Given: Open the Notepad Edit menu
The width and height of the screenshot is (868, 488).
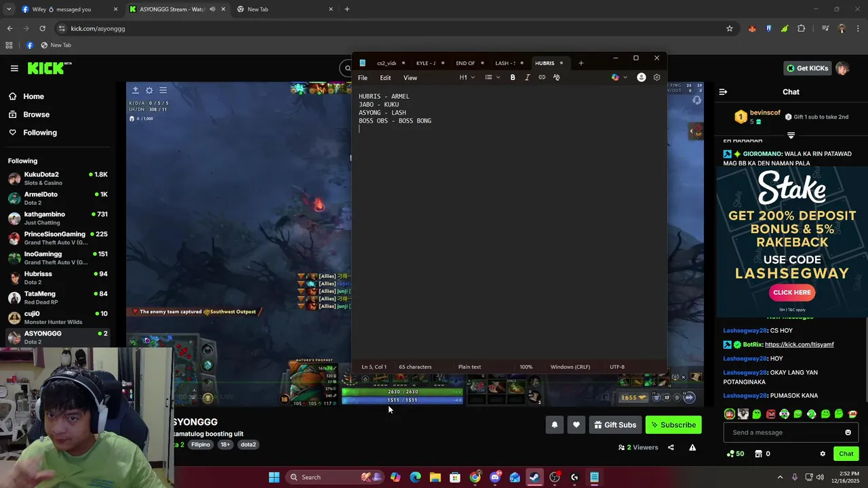Looking at the screenshot, I should [385, 78].
